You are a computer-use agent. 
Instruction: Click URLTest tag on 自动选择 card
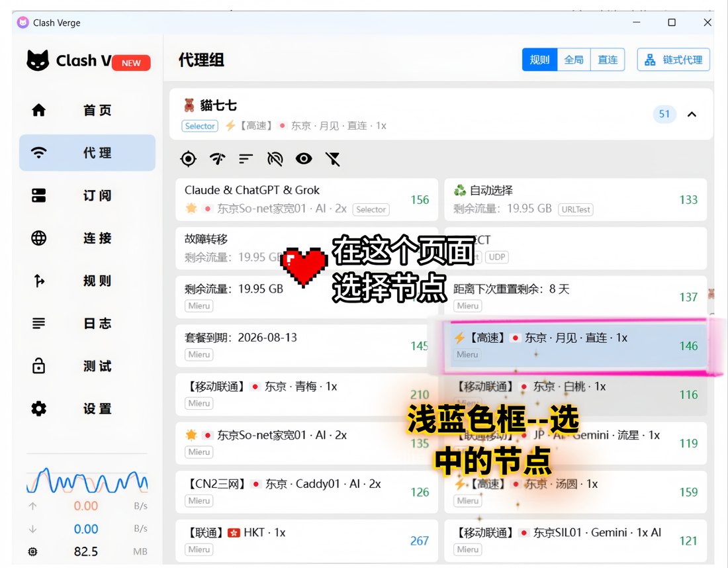(576, 209)
